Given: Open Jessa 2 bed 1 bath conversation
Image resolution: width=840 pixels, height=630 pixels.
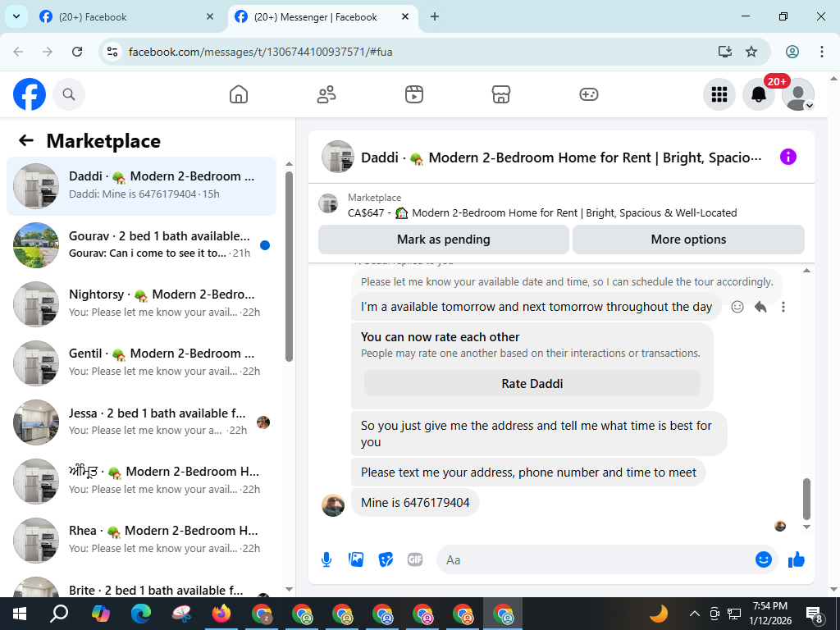Looking at the screenshot, I should pos(141,422).
